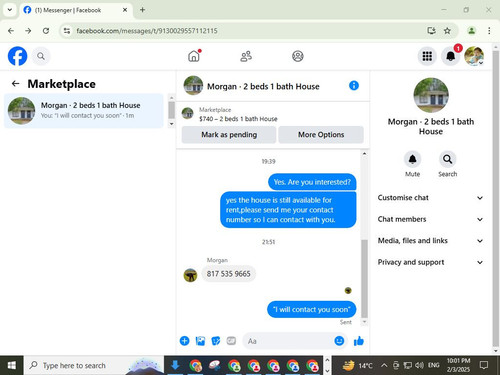Show hidden system tray icons
Screen dimensions: 500x375
(384, 365)
